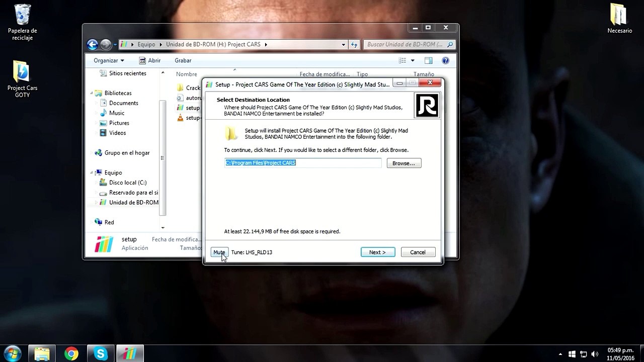Open the Organizar dropdown menu
This screenshot has height=362, width=644.
point(109,60)
